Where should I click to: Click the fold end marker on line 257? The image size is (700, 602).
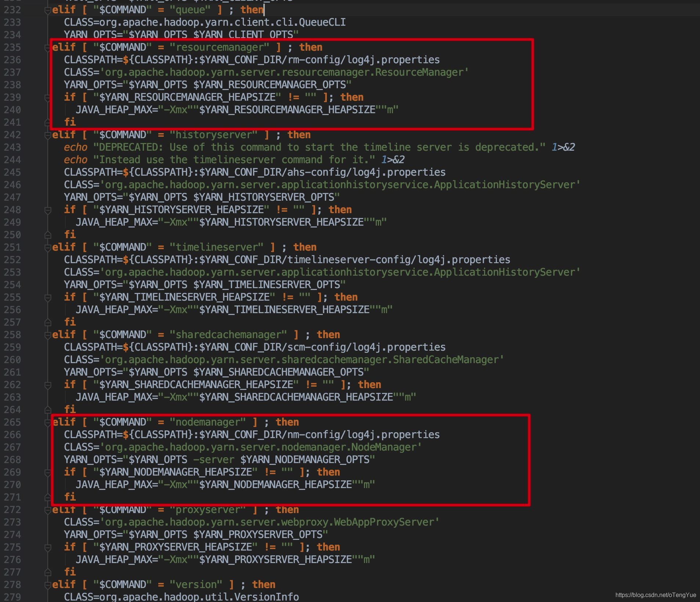(48, 322)
